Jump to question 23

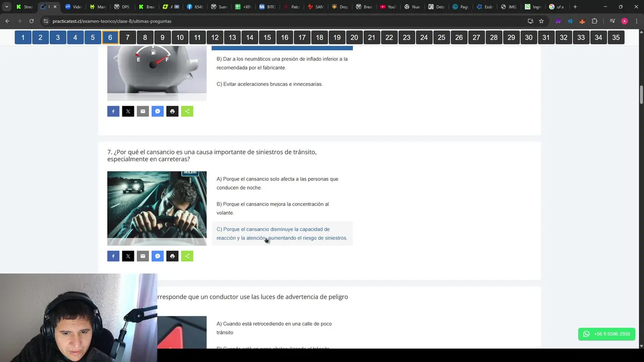407,37
